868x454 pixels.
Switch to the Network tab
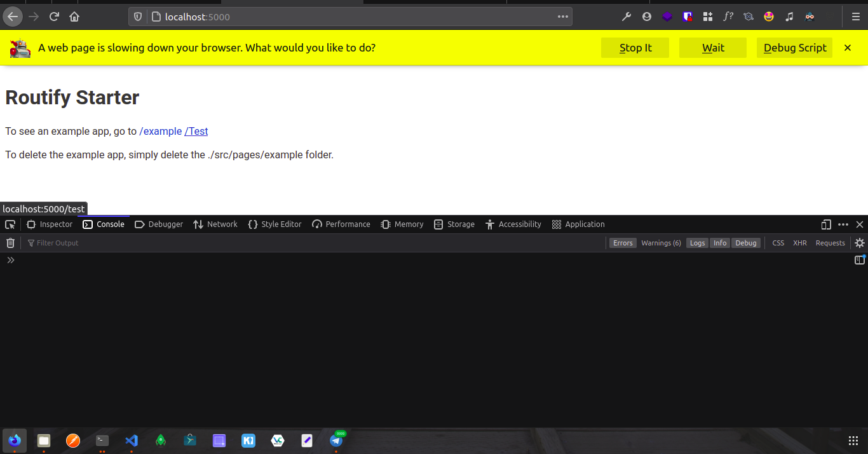pyautogui.click(x=215, y=224)
